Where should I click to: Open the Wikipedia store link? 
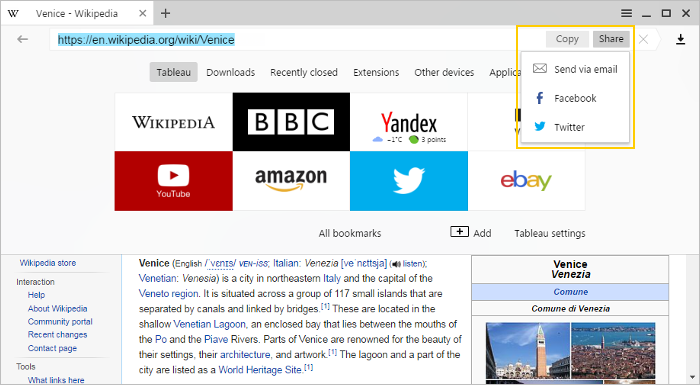coord(48,263)
